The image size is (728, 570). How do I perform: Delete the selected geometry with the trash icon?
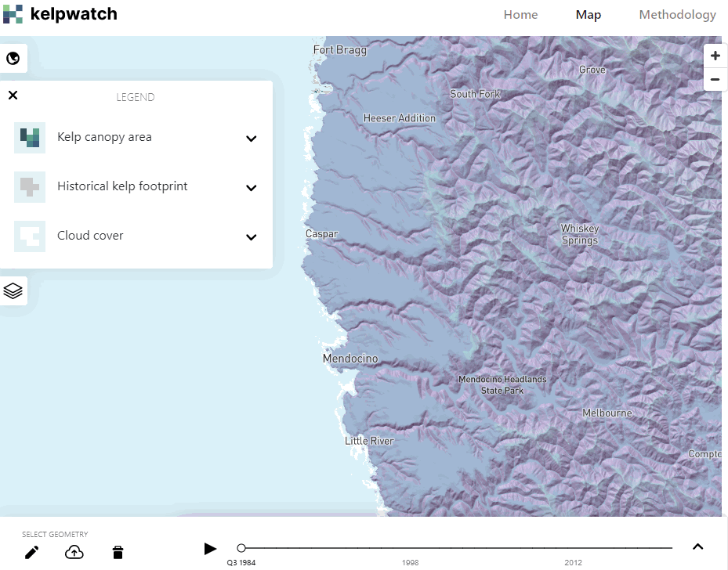tap(118, 552)
